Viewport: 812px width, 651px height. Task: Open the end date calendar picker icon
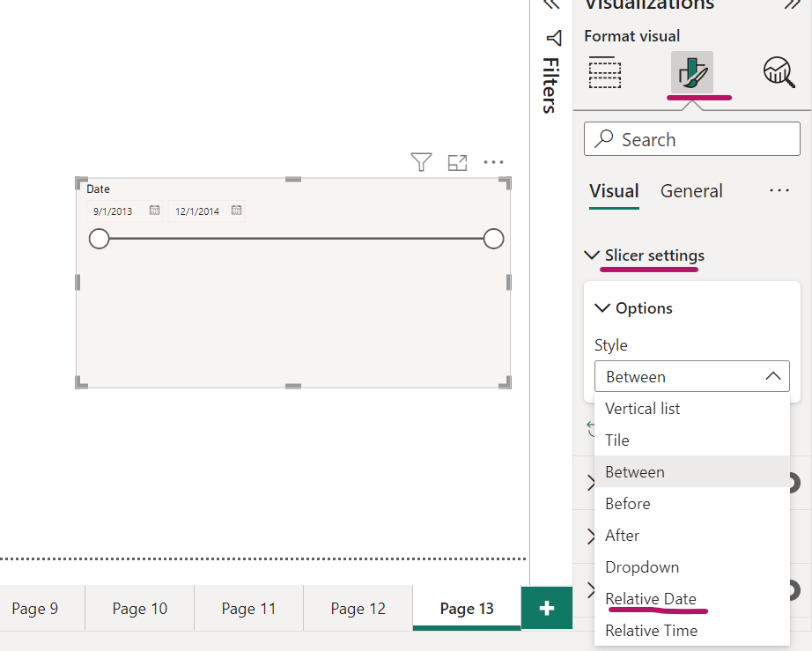[x=236, y=210]
